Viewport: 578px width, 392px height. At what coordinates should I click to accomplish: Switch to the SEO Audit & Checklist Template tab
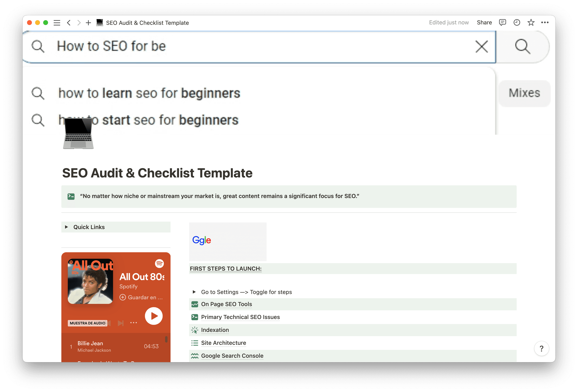tap(147, 23)
